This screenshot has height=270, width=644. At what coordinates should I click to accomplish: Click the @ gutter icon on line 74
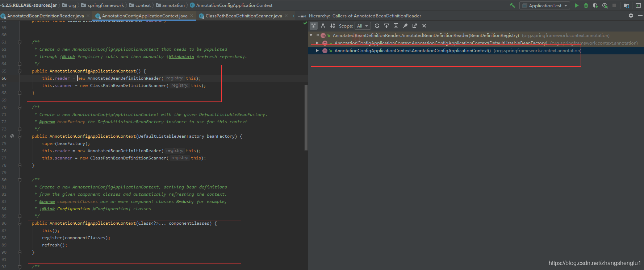[x=12, y=136]
